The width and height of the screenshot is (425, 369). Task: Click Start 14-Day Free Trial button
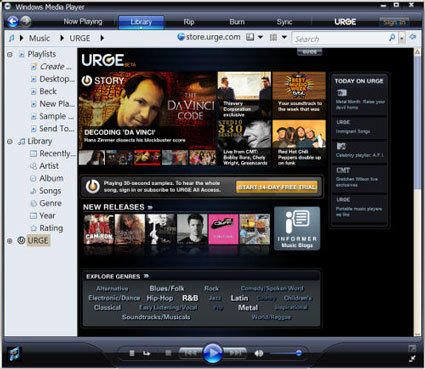[277, 187]
